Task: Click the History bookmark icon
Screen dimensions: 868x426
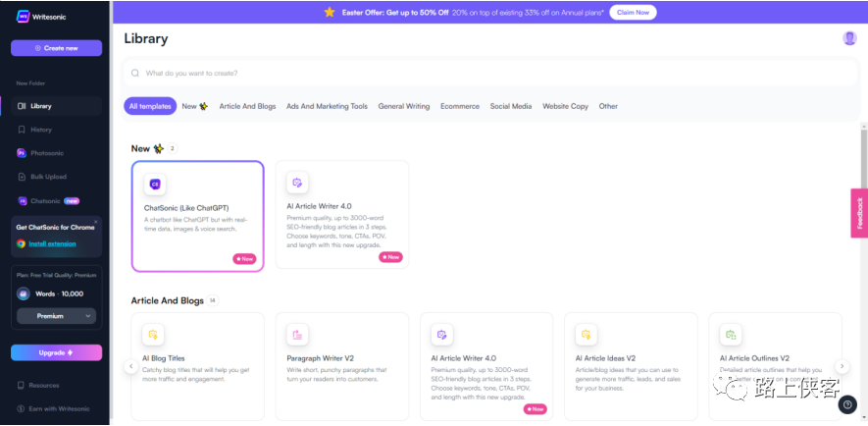Action: [22, 130]
